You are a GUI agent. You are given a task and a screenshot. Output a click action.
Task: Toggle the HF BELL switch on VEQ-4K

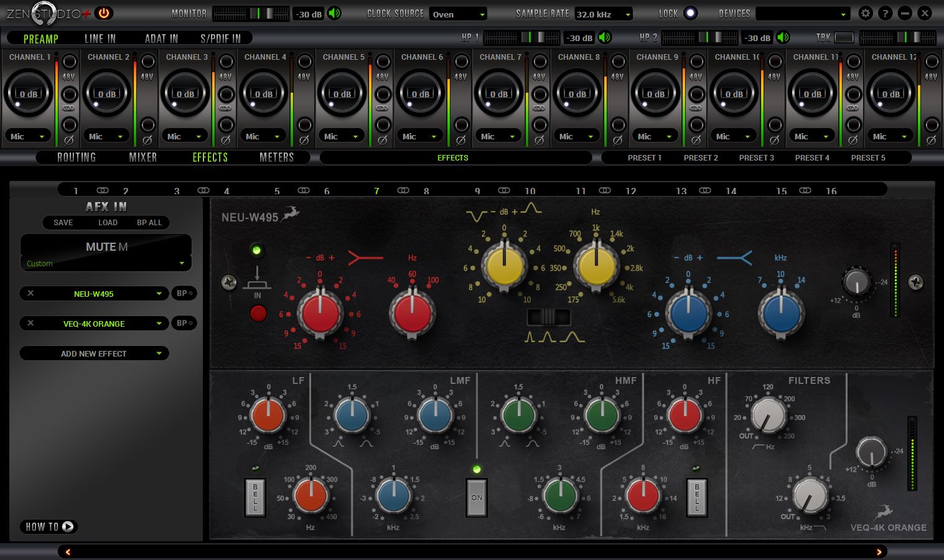pos(696,497)
